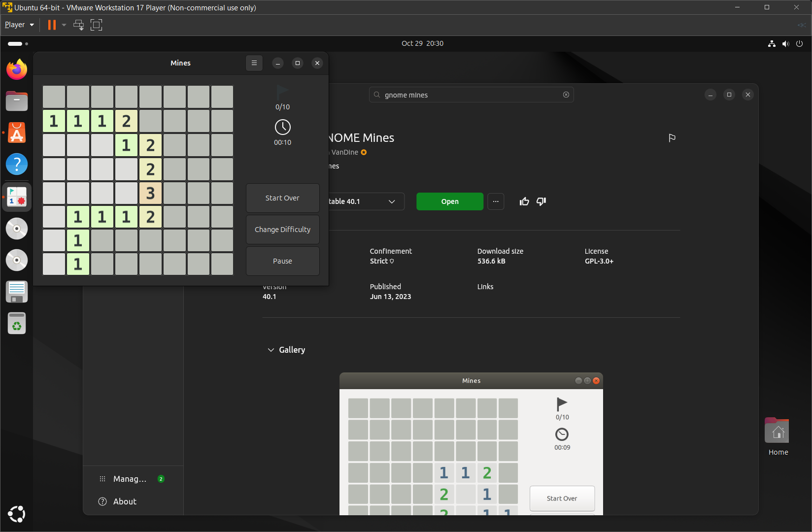Show Applications via Ubuntu logo
The image size is (812, 532).
click(17, 514)
